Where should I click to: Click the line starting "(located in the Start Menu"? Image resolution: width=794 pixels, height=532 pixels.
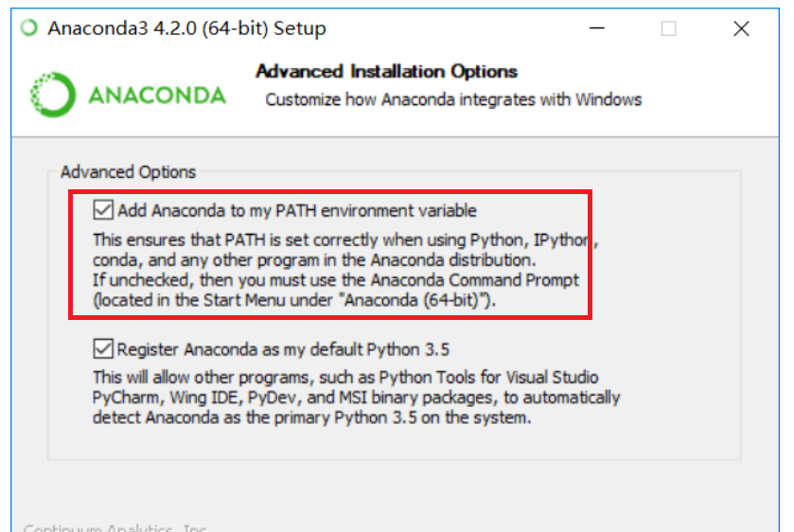tap(294, 300)
